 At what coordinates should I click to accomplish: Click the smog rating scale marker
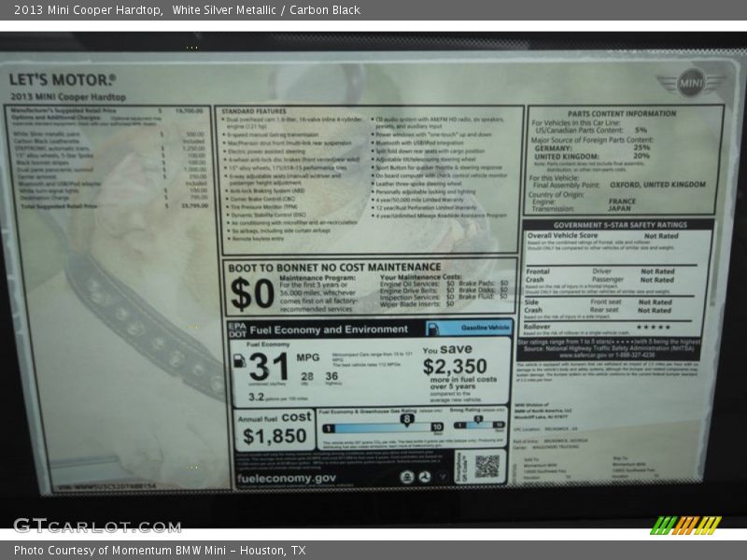pyautogui.click(x=477, y=421)
